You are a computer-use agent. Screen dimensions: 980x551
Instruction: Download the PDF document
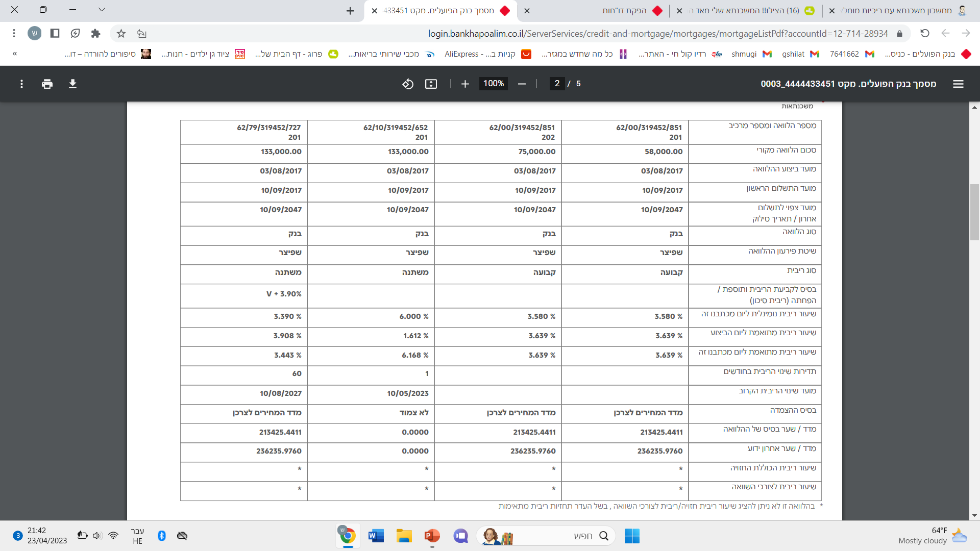pyautogui.click(x=72, y=84)
